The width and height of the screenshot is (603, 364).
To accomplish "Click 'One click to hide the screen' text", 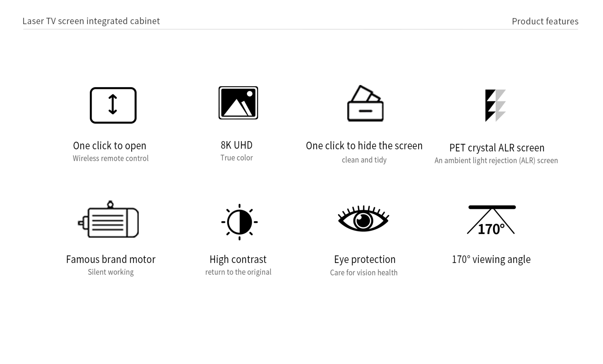I will [364, 146].
